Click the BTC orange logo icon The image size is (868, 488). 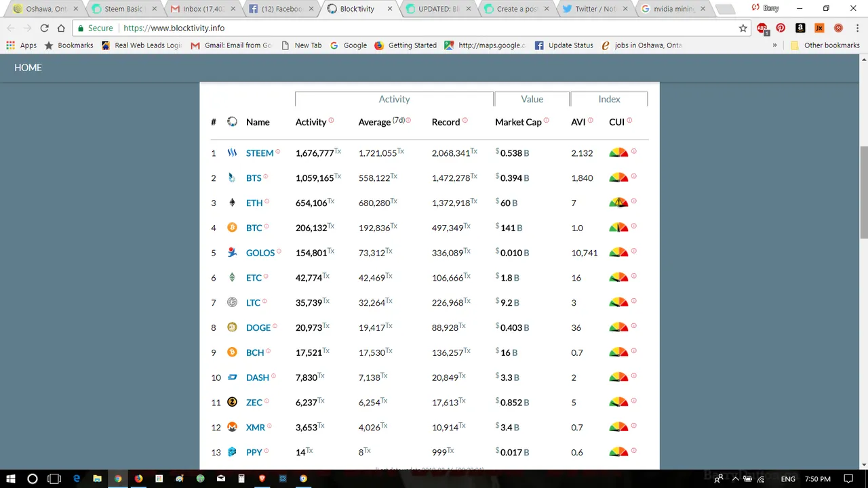pyautogui.click(x=232, y=228)
